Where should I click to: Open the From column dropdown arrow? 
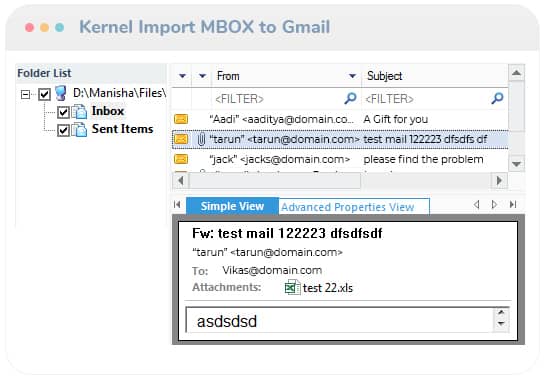pyautogui.click(x=352, y=76)
